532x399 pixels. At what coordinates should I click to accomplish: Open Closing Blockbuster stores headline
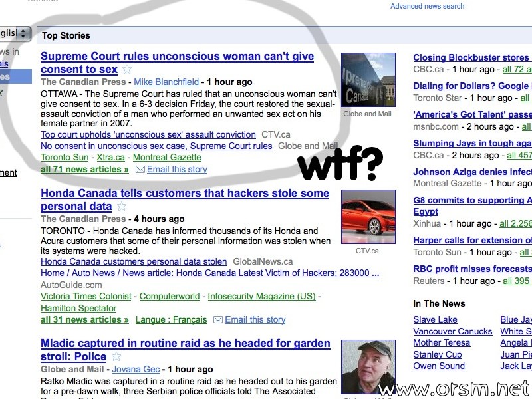tap(472, 57)
